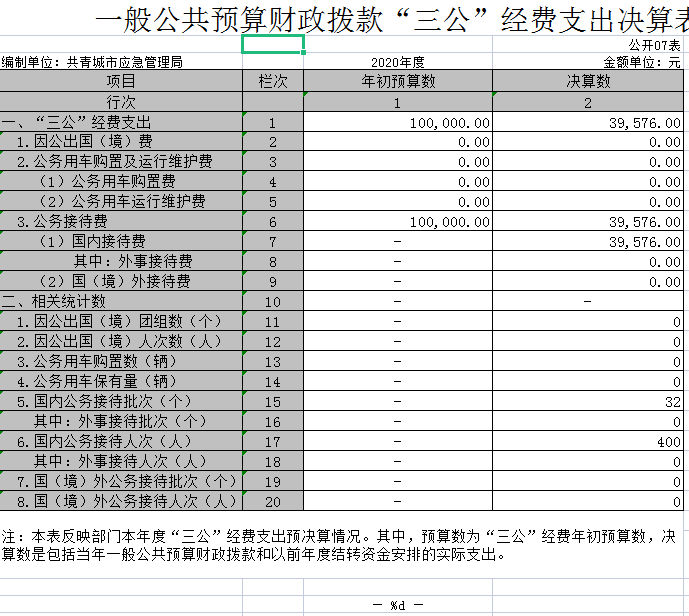This screenshot has width=689, height=616.
Task: Click the 39,576.00 value for 国内接待费
Action: (x=645, y=242)
